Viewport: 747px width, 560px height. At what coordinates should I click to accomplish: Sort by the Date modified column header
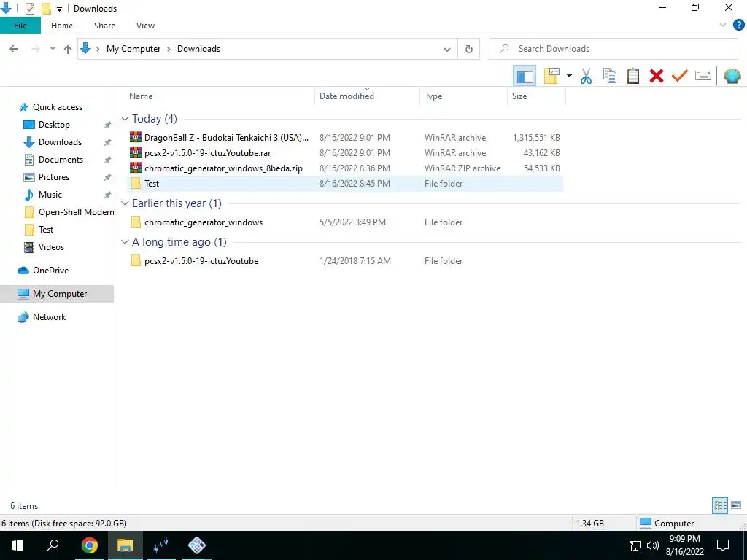click(x=368, y=96)
